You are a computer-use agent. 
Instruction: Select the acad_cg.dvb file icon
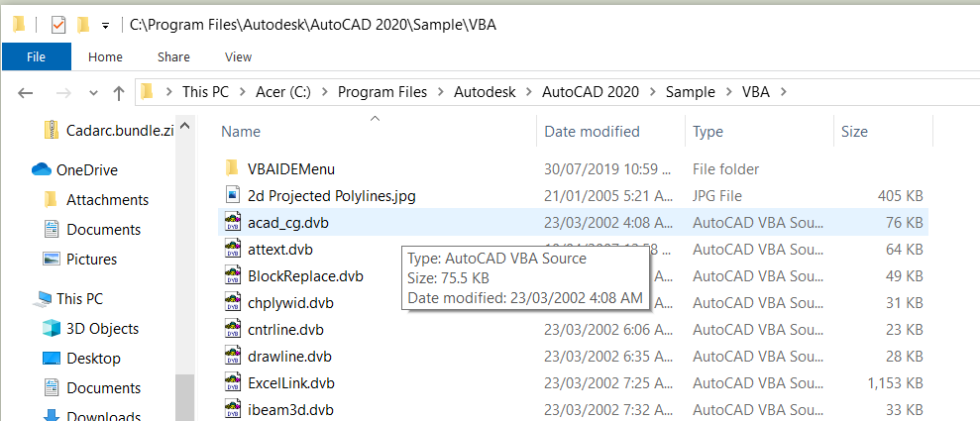click(233, 222)
